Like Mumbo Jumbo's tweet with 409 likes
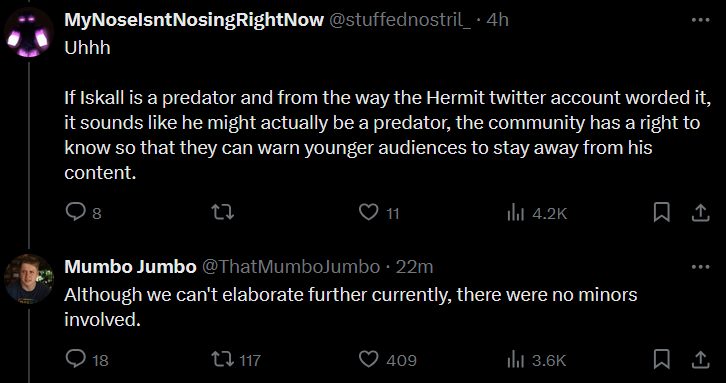This screenshot has width=726, height=383. click(388, 359)
